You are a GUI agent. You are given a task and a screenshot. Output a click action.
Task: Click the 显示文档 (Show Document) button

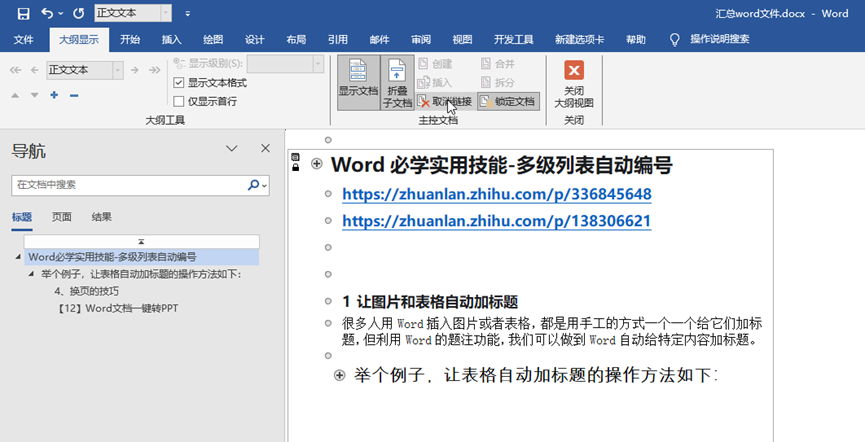coord(358,81)
